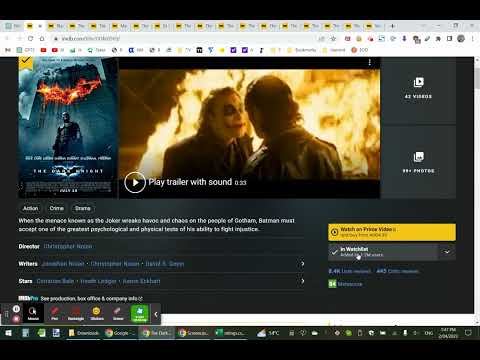Open the Metascore link
This screenshot has width=480, height=360.
click(345, 284)
